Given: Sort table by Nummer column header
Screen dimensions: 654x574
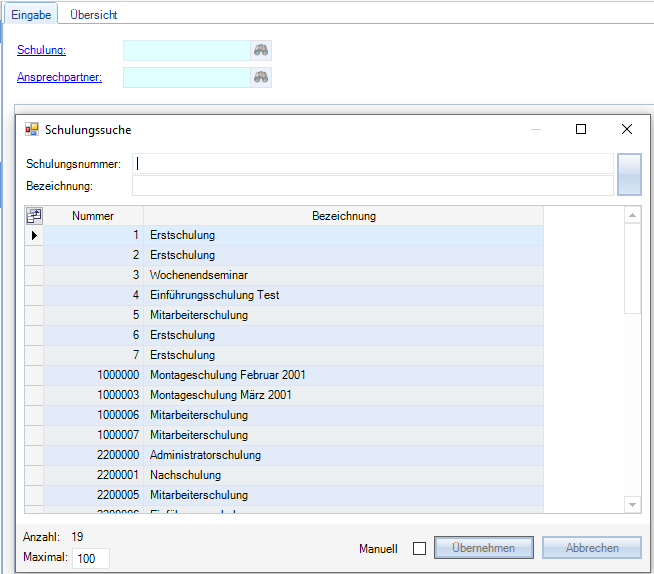Looking at the screenshot, I should [x=93, y=216].
